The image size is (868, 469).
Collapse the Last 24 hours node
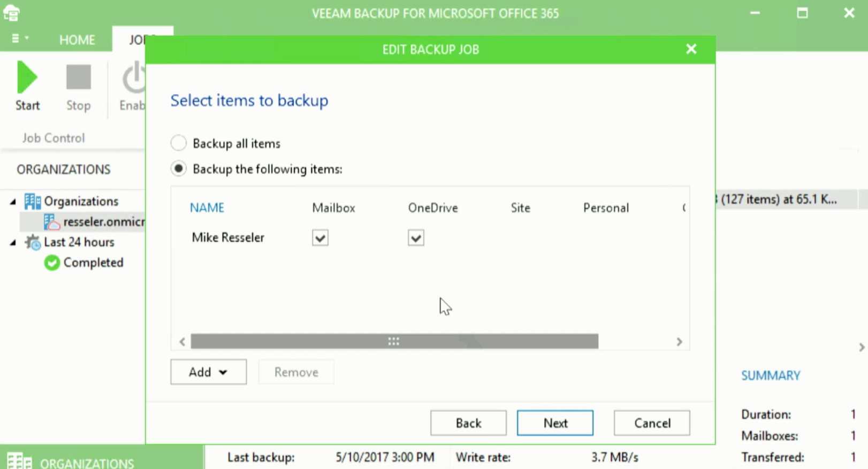click(13, 242)
